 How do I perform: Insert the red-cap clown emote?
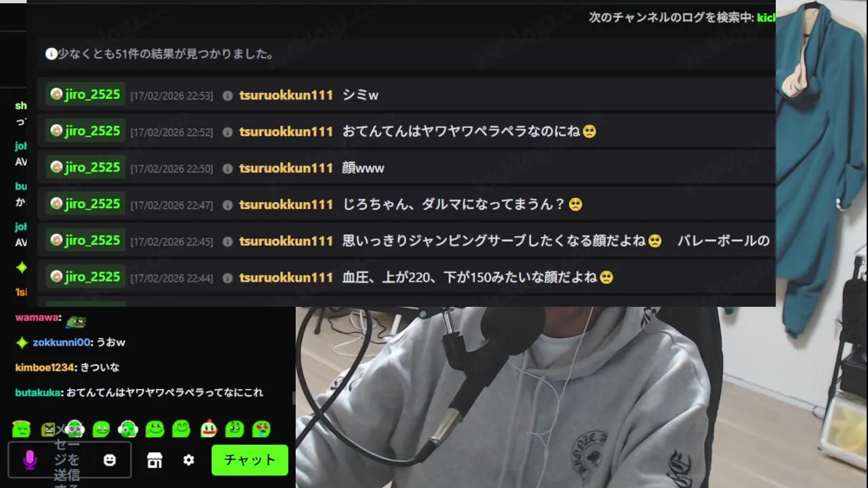(208, 428)
